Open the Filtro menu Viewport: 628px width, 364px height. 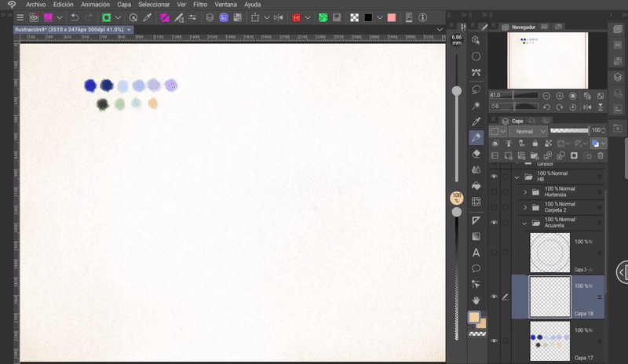click(x=200, y=5)
